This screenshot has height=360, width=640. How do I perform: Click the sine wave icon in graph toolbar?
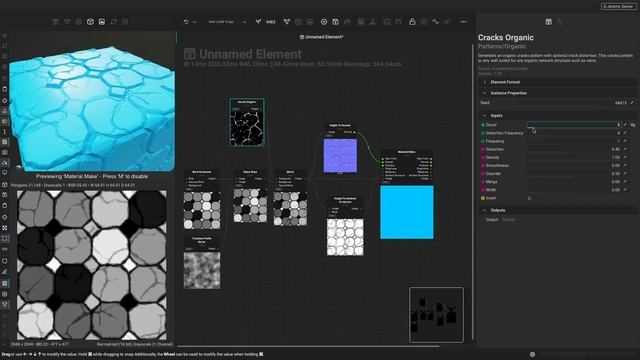pos(436,22)
